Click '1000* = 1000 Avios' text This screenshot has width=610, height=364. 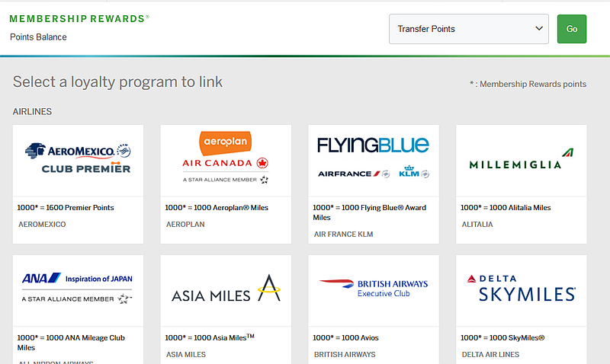[x=345, y=337]
